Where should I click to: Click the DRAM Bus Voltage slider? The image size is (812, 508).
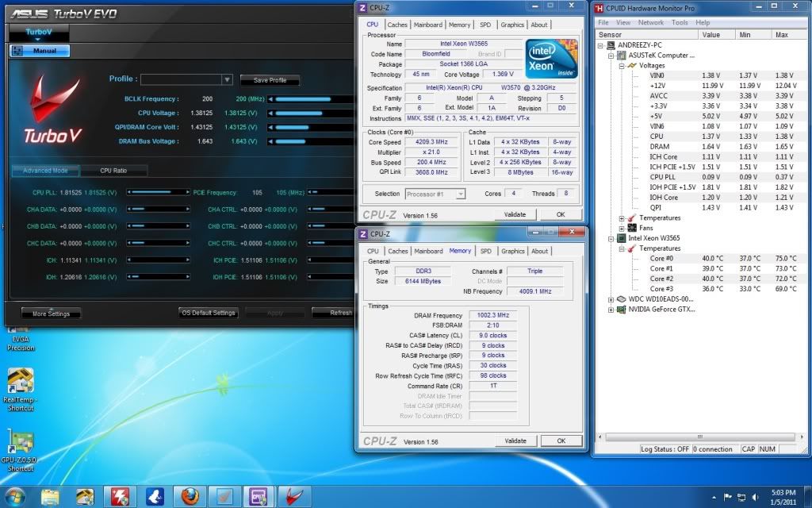[310, 141]
